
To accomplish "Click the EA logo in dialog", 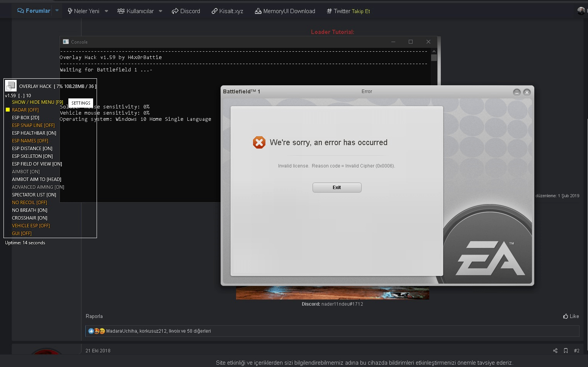I will coord(490,258).
